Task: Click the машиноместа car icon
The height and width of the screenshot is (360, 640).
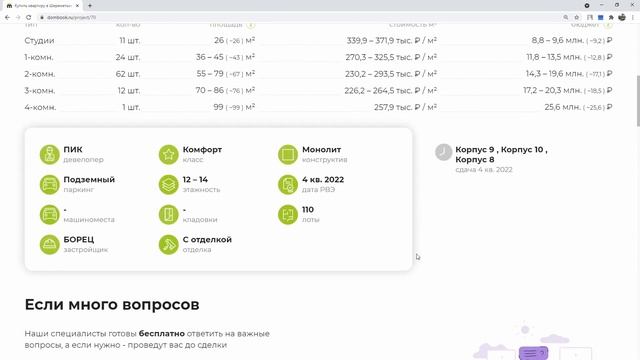Action: (x=49, y=214)
